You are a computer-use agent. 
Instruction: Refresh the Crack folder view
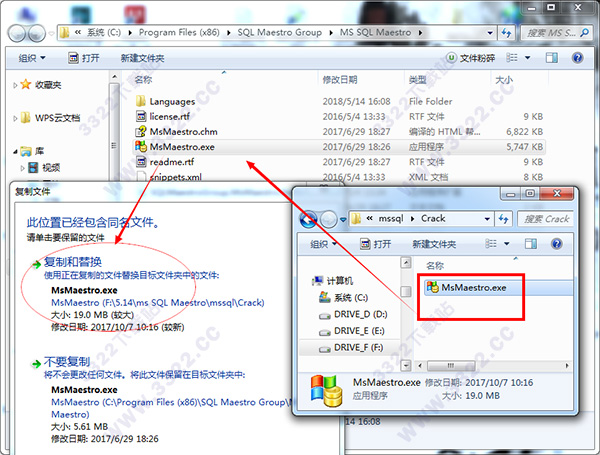504,219
